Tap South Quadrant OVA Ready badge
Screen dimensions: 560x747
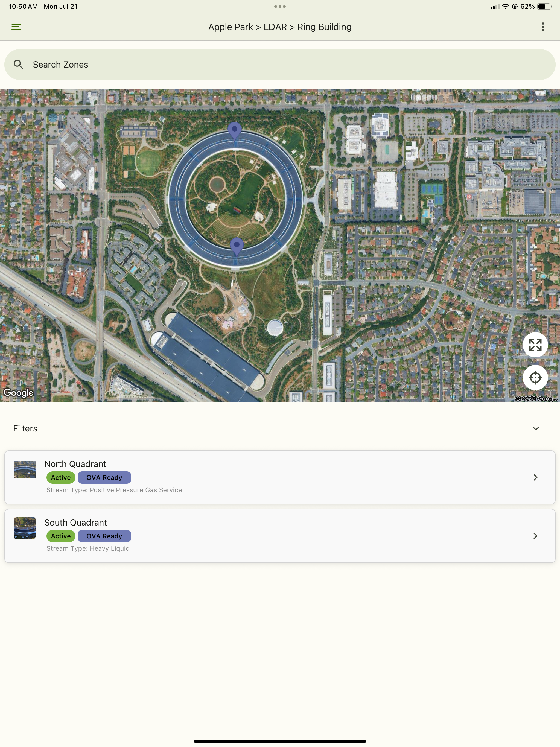(104, 536)
